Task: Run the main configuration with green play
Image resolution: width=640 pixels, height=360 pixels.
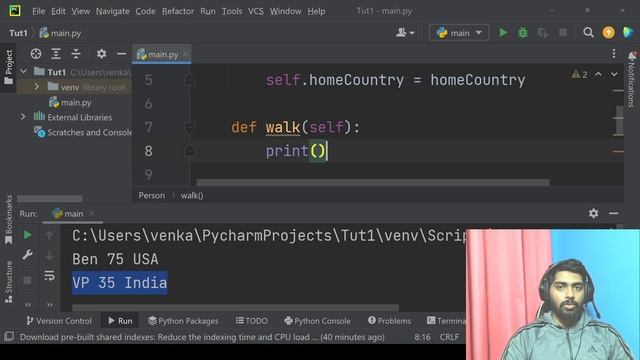Action: click(x=503, y=33)
